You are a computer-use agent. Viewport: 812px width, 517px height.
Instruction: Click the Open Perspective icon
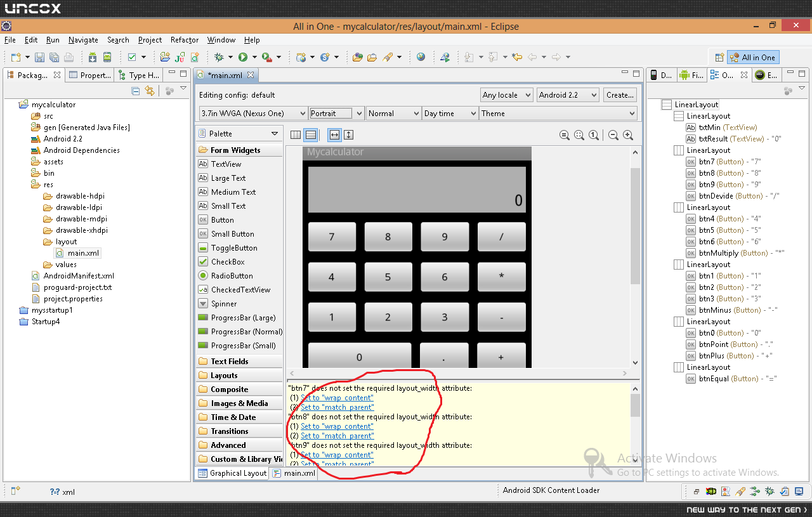pyautogui.click(x=719, y=58)
